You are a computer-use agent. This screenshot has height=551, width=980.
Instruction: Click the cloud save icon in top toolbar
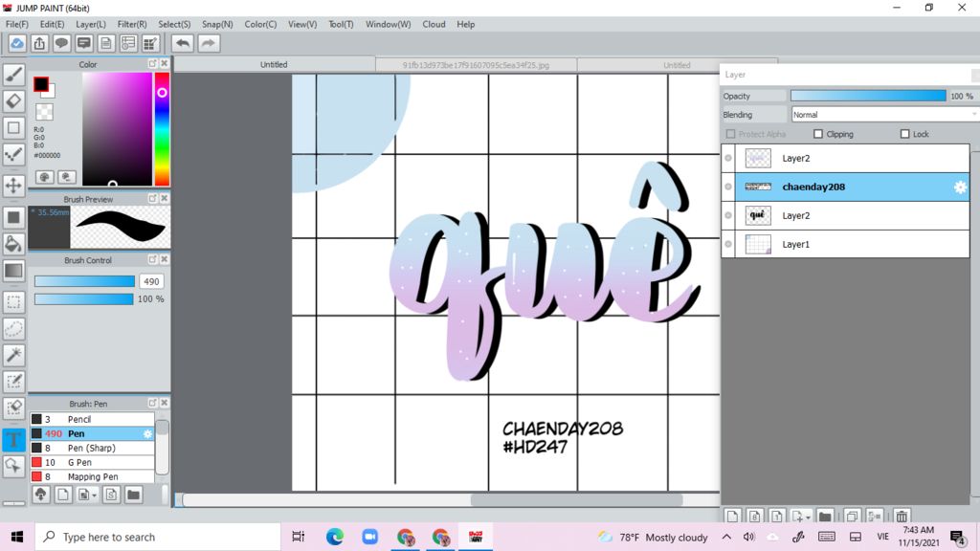(17, 43)
